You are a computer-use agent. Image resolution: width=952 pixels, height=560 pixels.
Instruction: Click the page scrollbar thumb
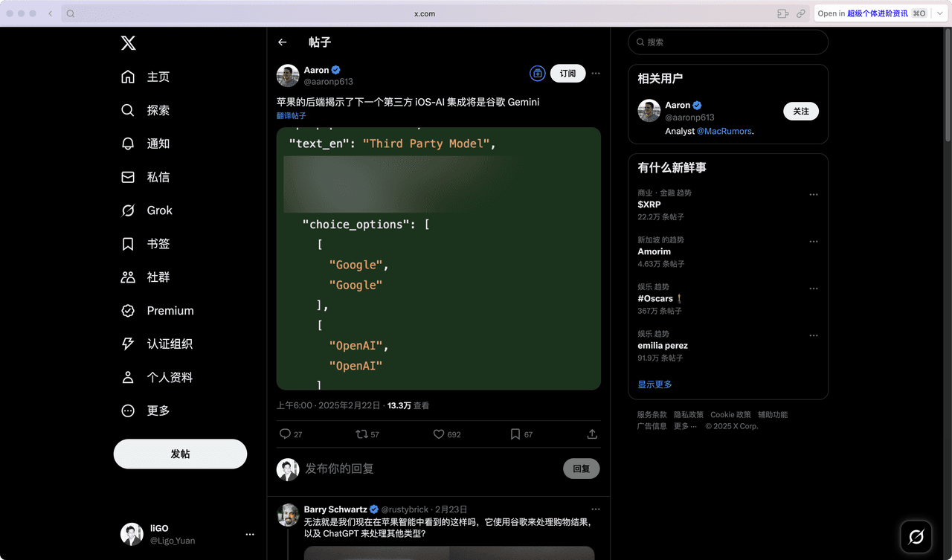coord(948,86)
